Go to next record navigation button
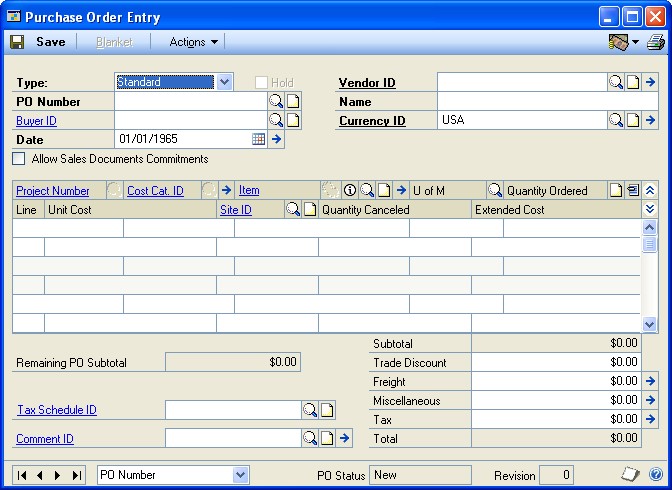This screenshot has width=672, height=490. click(x=57, y=475)
